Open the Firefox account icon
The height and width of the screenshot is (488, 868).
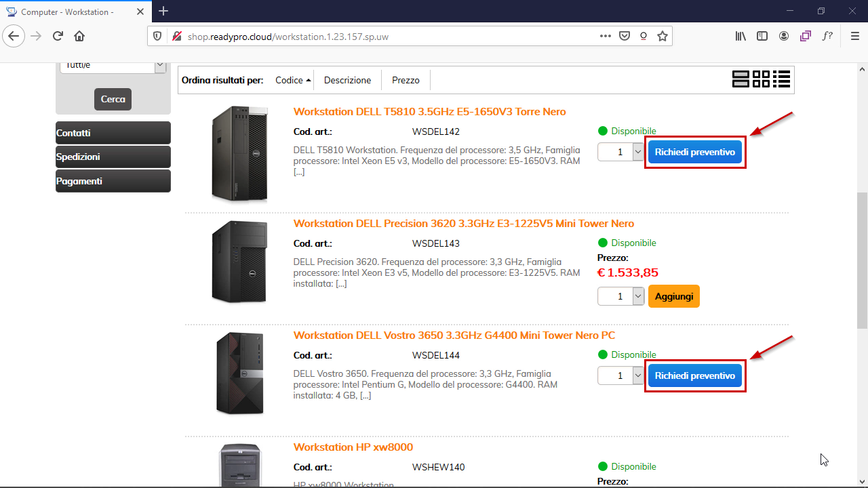coord(784,36)
